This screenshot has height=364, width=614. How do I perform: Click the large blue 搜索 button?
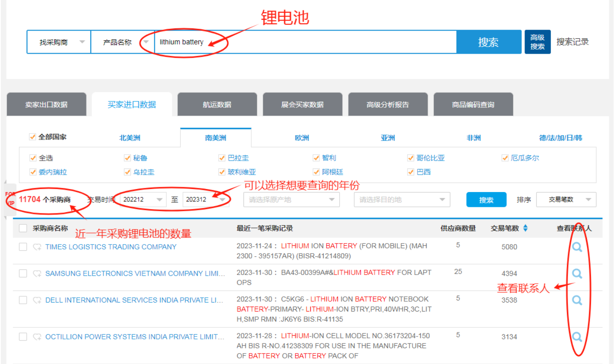point(488,42)
